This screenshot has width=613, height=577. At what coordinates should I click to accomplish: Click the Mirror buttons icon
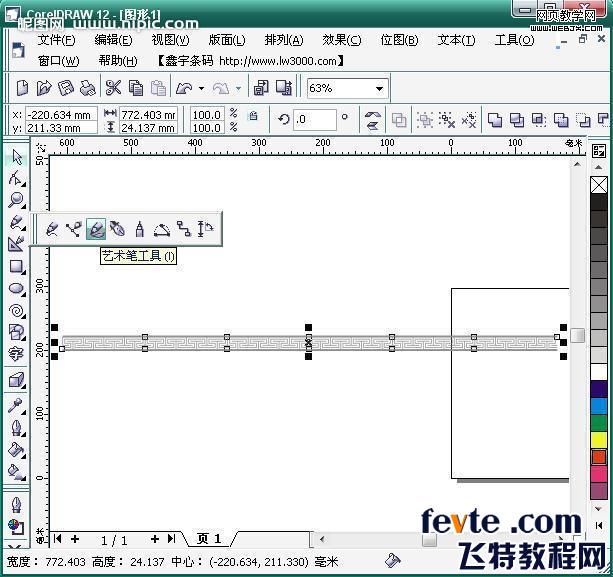[x=373, y=120]
